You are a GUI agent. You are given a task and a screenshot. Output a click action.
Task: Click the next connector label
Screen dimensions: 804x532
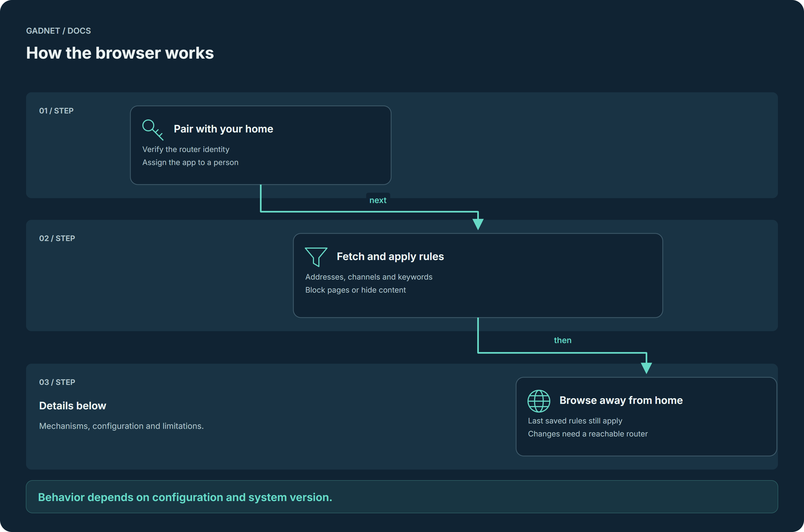378,200
